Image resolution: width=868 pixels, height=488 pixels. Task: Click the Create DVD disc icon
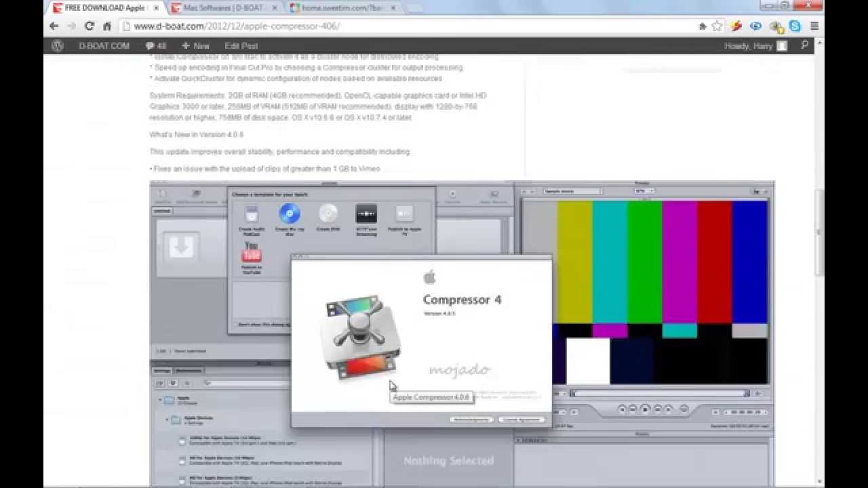click(x=328, y=214)
